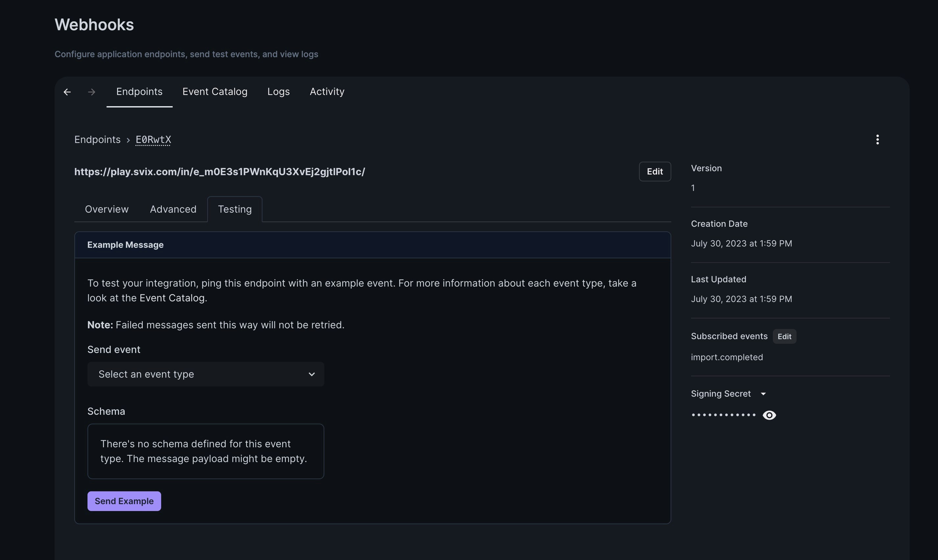The height and width of the screenshot is (560, 938).
Task: Open the Logs tab
Action: [x=278, y=92]
